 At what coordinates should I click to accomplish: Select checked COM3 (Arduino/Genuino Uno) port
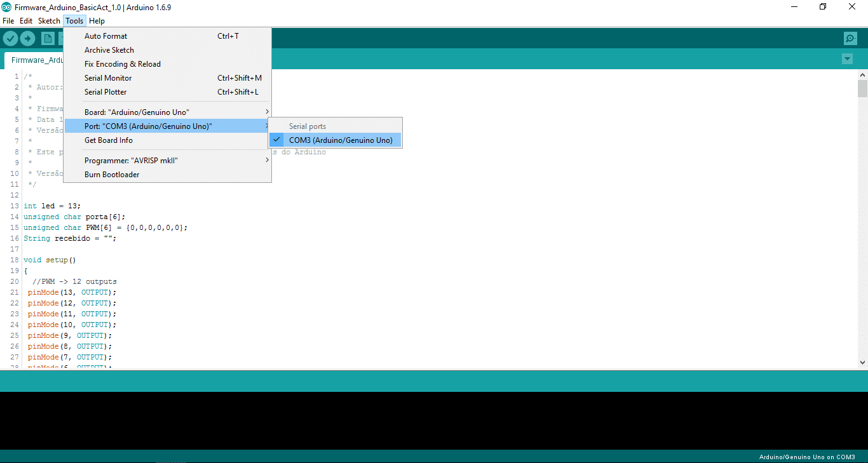tap(341, 140)
